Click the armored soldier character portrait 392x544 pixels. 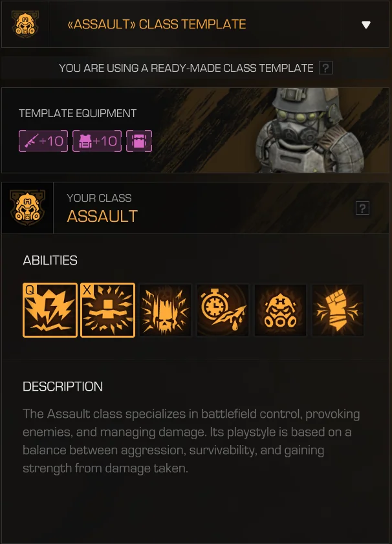tap(309, 131)
